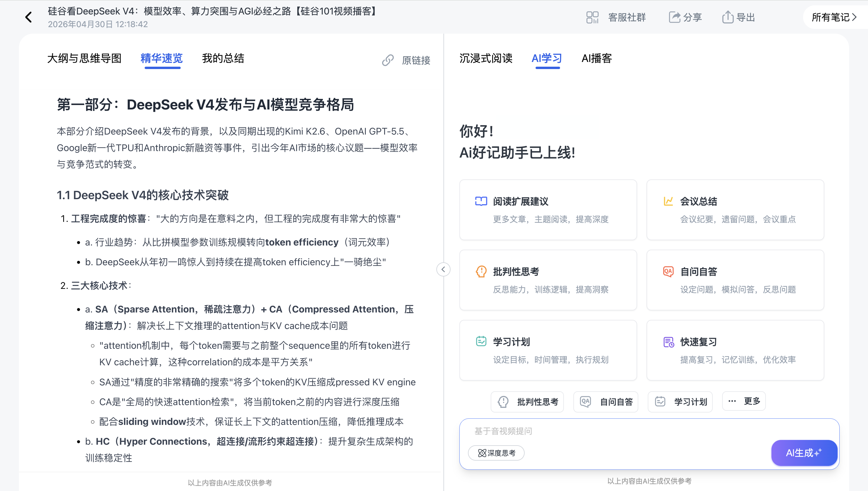Click subheading 1.1 DeepSeek V4的核心技术突破
The image size is (868, 491).
pos(143,195)
